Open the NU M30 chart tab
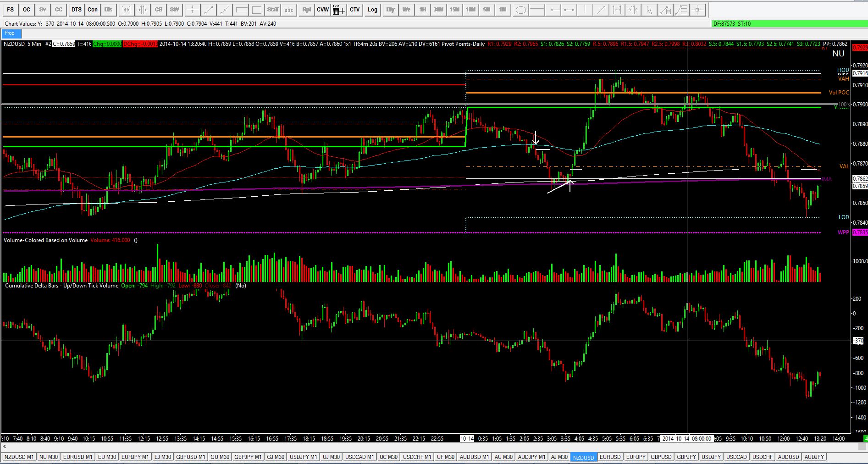This screenshot has height=464, width=868. click(x=48, y=457)
